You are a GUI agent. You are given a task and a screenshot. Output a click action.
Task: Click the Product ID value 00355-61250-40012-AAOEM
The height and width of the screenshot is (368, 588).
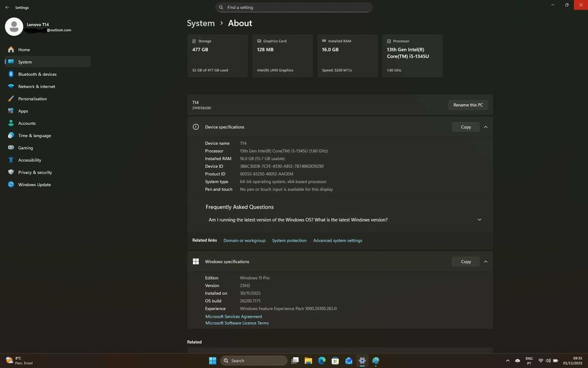point(266,174)
